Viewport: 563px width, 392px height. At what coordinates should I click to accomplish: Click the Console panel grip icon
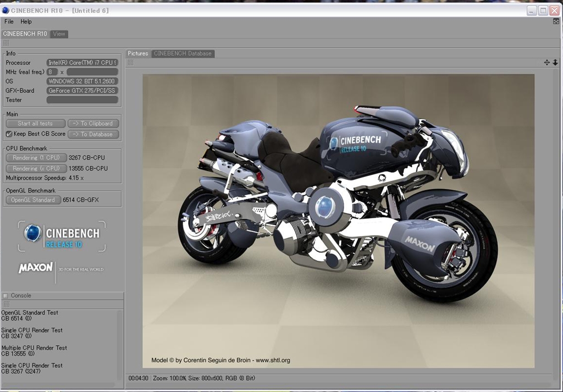click(5, 304)
